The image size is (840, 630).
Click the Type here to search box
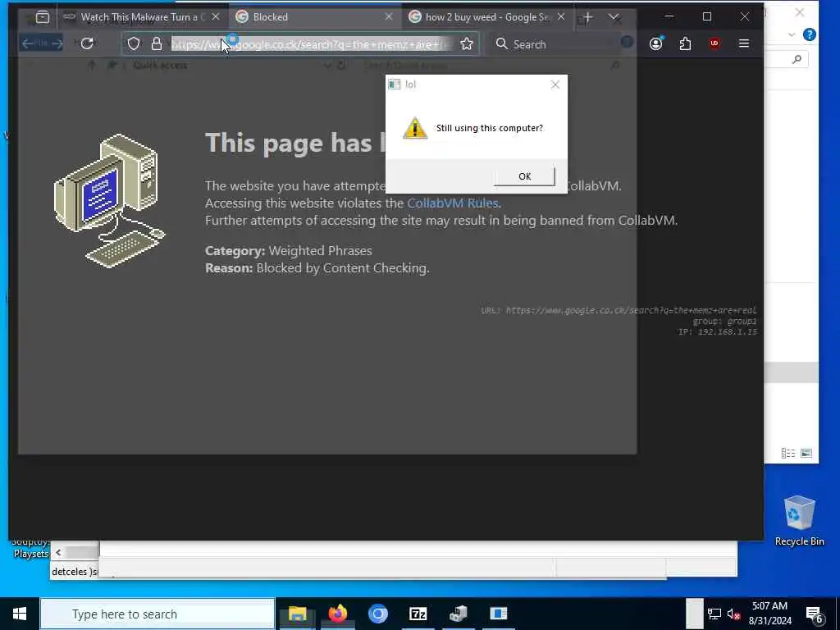[x=157, y=614]
